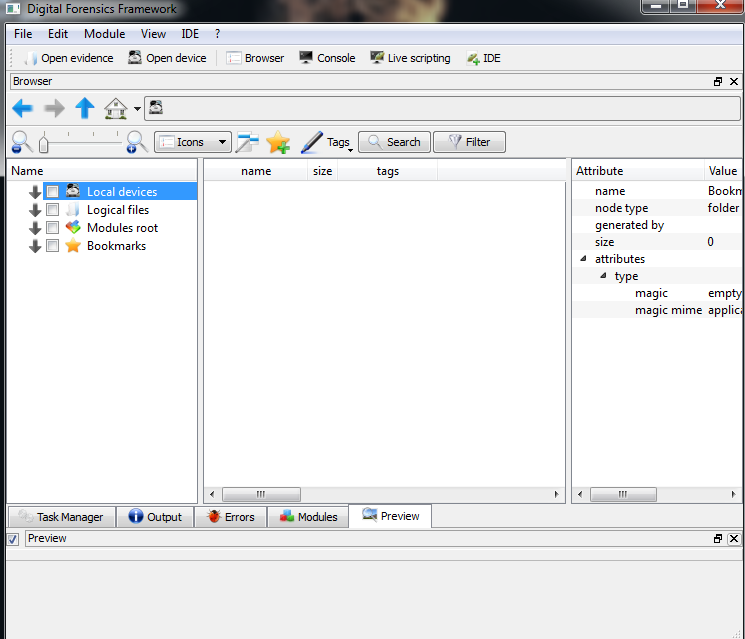This screenshot has height=639, width=745.
Task: Close the Preview panel
Action: click(x=734, y=538)
